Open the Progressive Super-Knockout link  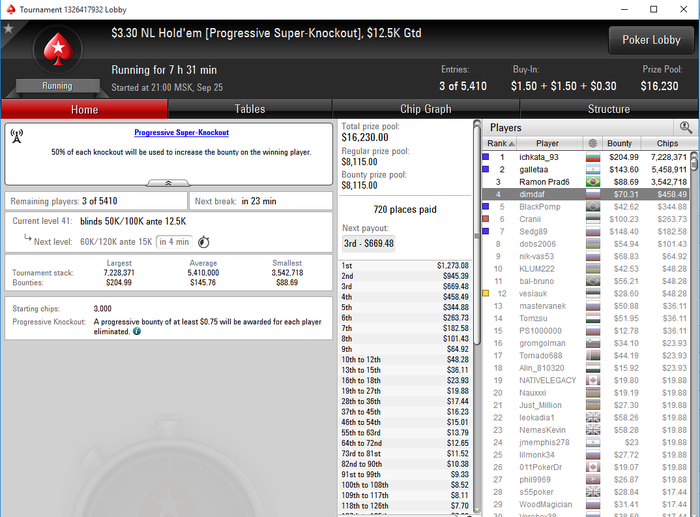coord(182,133)
